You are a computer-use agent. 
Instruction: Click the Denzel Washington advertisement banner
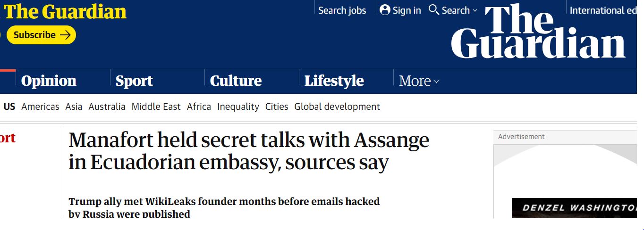tap(577, 208)
